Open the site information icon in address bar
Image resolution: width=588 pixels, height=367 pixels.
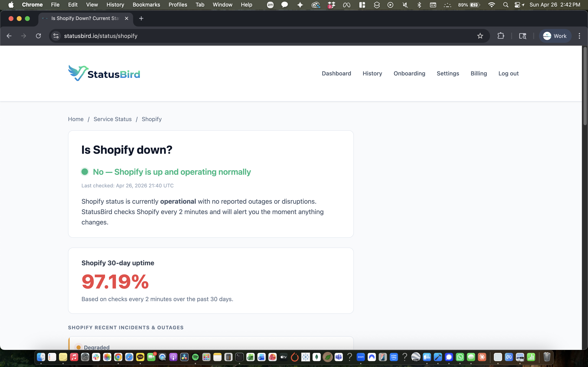[x=56, y=36]
